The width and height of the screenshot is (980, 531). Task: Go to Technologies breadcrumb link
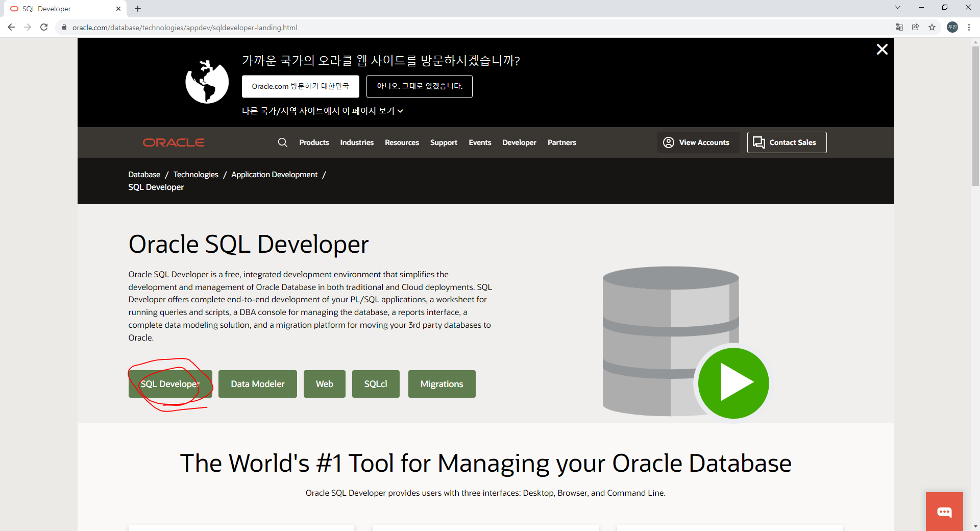coord(195,175)
